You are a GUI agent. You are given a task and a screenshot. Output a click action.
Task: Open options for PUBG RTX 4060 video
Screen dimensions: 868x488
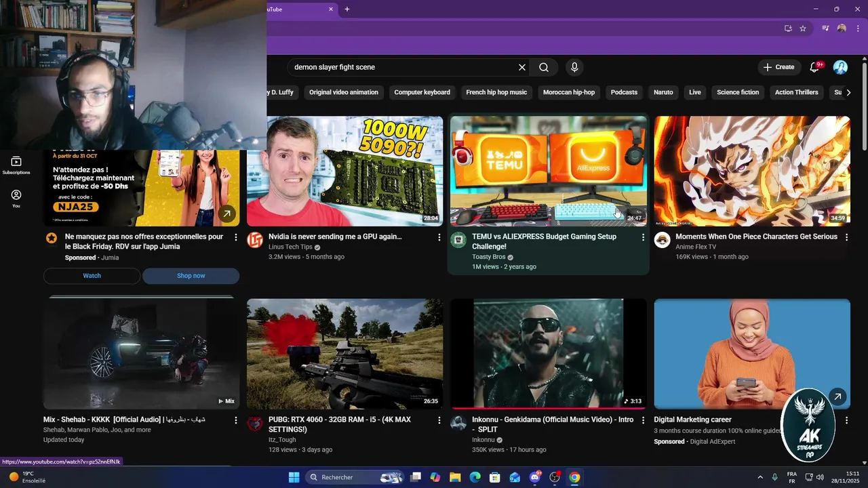click(x=439, y=420)
